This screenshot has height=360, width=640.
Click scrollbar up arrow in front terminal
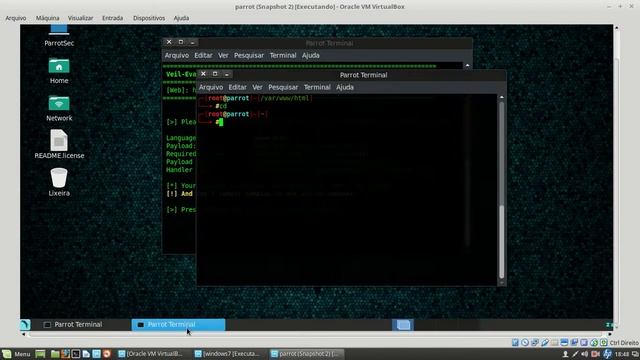pyautogui.click(x=502, y=97)
